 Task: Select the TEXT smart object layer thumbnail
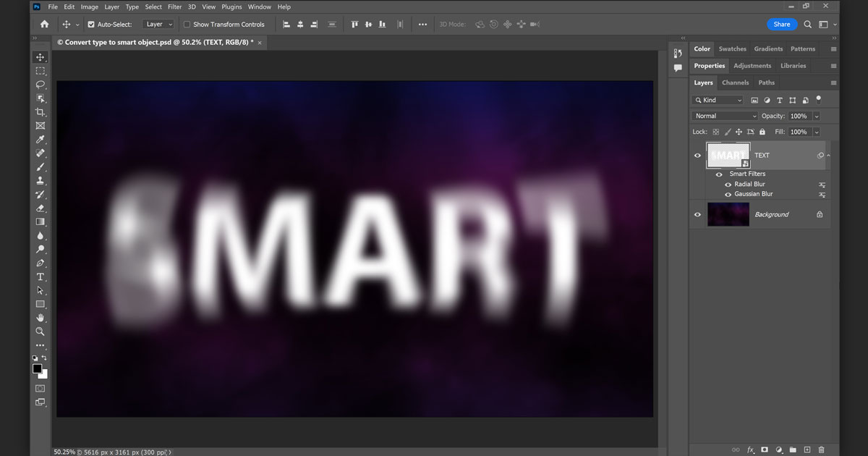(728, 155)
